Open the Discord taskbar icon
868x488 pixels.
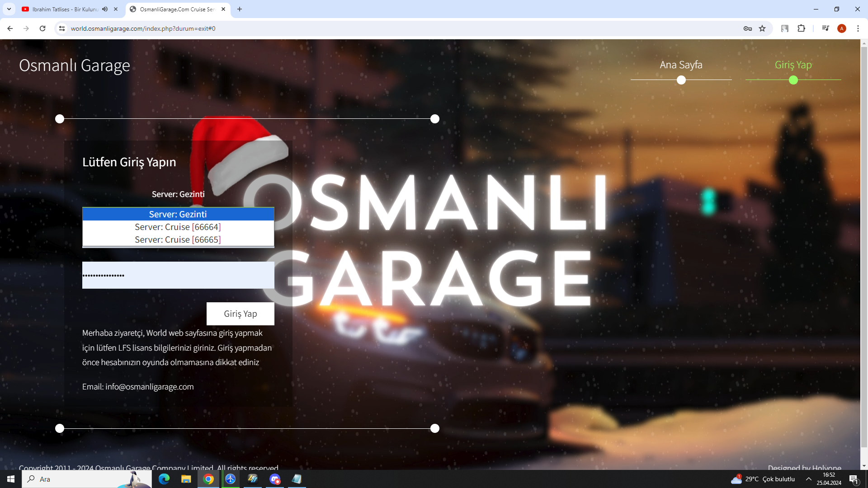pyautogui.click(x=275, y=479)
